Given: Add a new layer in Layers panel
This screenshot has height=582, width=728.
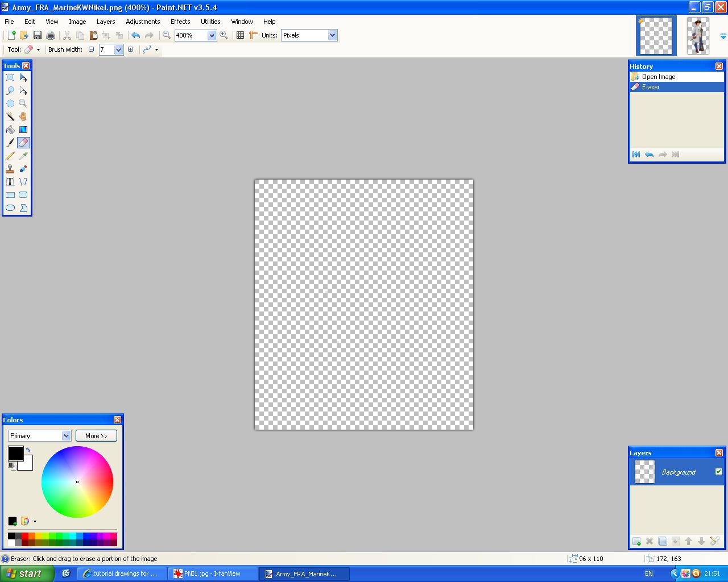Looking at the screenshot, I should pos(636,541).
